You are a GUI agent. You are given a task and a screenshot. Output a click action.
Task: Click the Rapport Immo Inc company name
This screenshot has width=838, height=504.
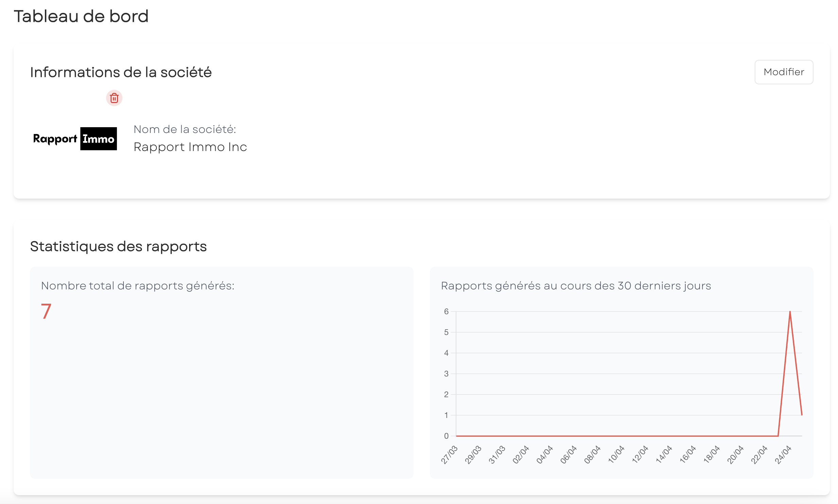[190, 147]
